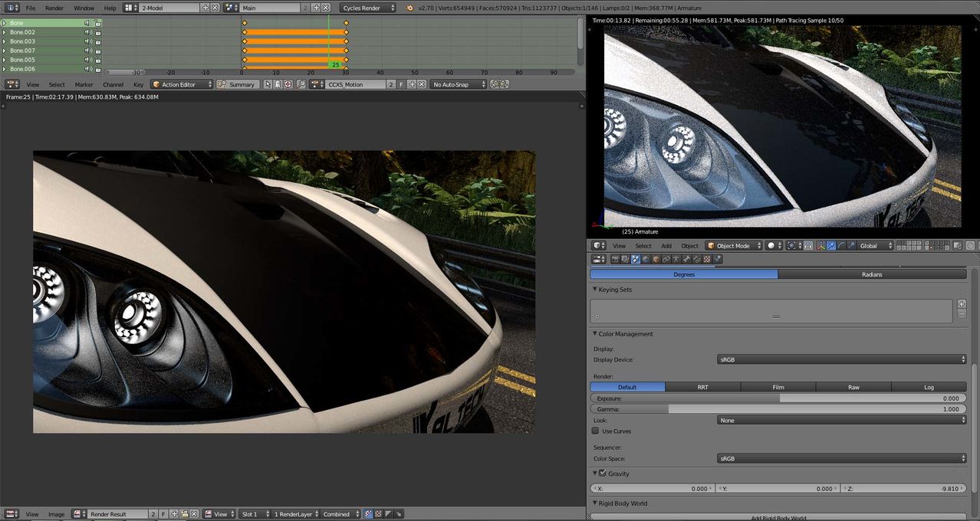Open the World properties tab icon
This screenshot has height=521, width=980.
pyautogui.click(x=646, y=259)
